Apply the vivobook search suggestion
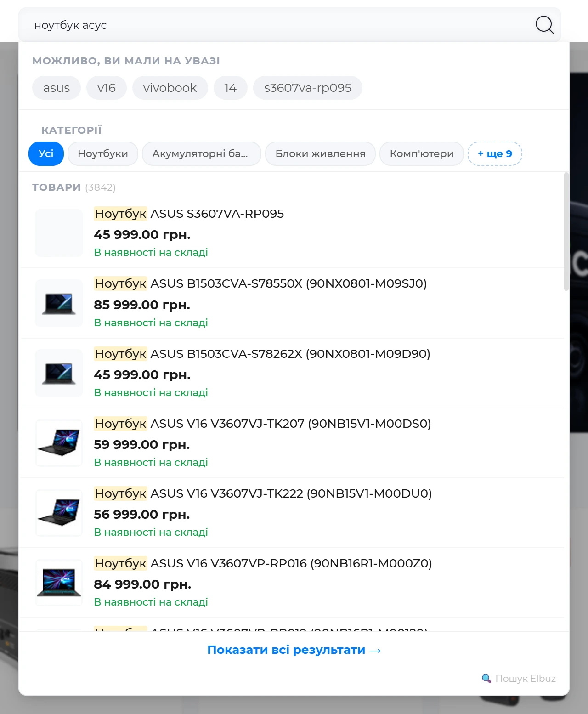Image resolution: width=588 pixels, height=714 pixels. pos(170,88)
